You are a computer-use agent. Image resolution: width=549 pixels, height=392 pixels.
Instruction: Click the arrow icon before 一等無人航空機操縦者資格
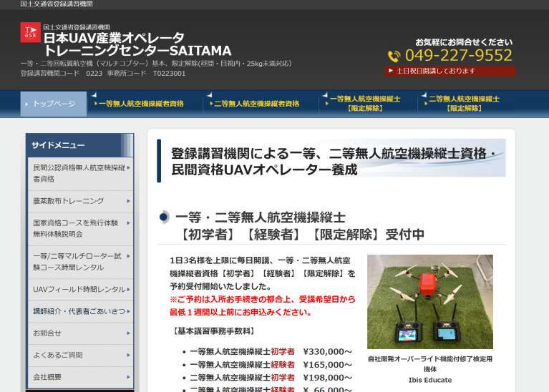point(96,104)
